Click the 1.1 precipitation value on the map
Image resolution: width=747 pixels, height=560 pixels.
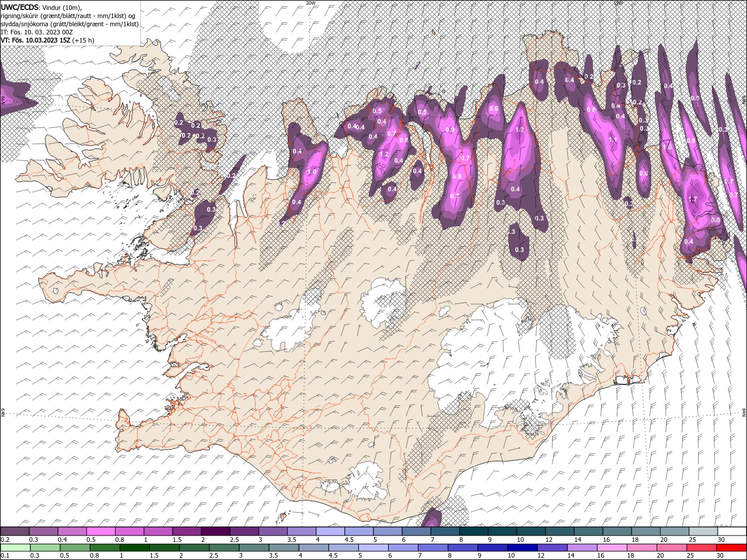613,140
